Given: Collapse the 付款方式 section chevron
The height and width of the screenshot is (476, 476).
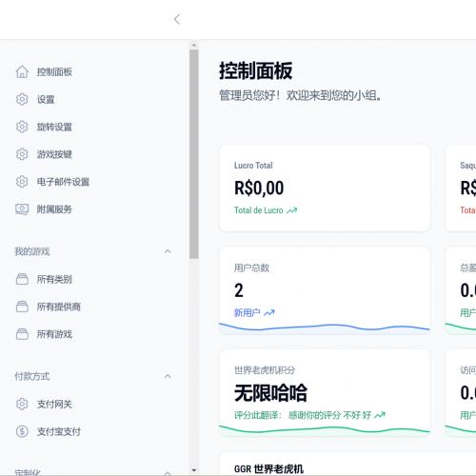Looking at the screenshot, I should [168, 376].
